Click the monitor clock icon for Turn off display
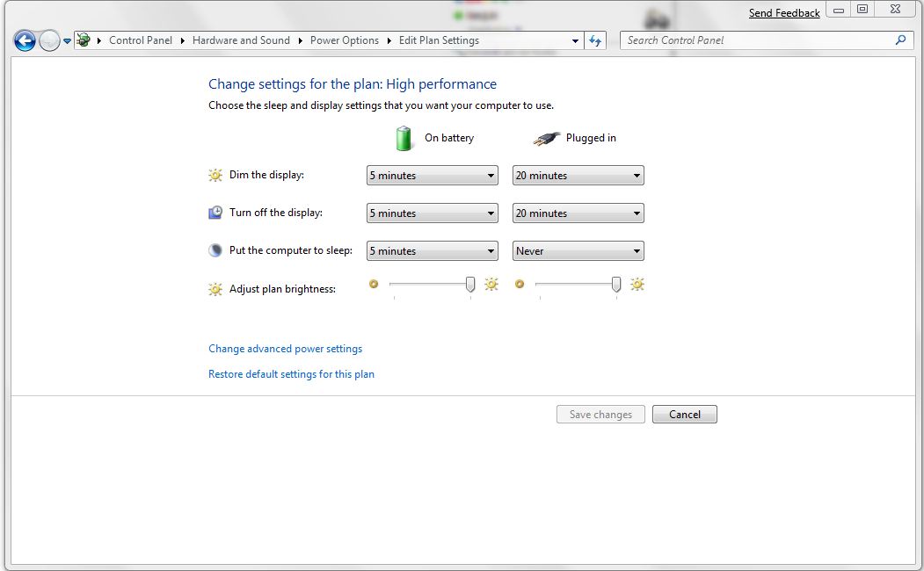The width and height of the screenshot is (924, 571). click(x=215, y=213)
